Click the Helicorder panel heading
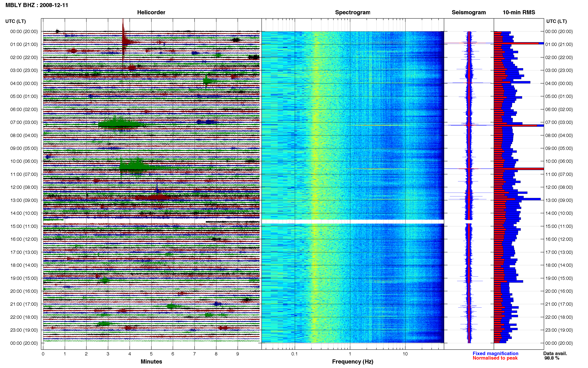Image resolution: width=588 pixels, height=368 pixels. (151, 12)
